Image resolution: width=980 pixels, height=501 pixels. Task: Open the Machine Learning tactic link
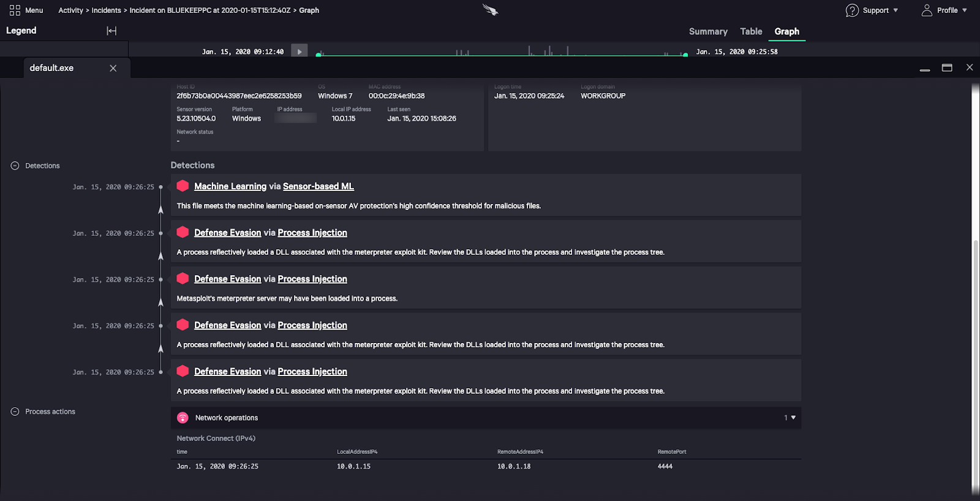[x=230, y=186]
